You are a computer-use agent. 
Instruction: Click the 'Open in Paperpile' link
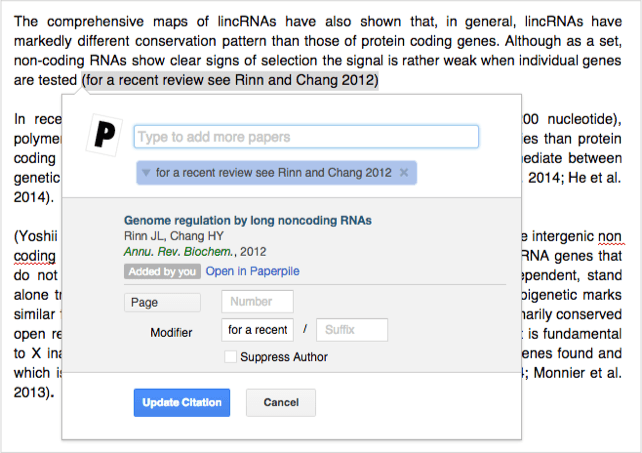pyautogui.click(x=252, y=271)
